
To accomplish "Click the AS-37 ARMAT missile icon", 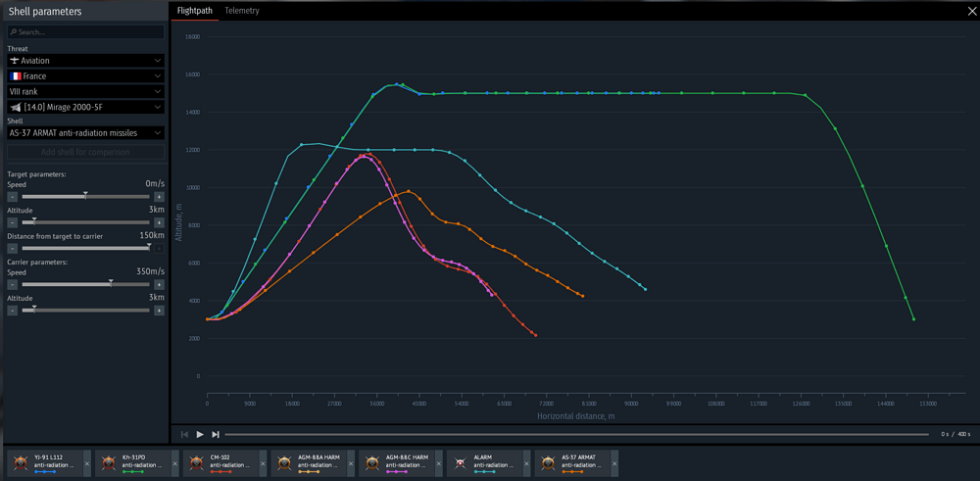I will [548, 463].
